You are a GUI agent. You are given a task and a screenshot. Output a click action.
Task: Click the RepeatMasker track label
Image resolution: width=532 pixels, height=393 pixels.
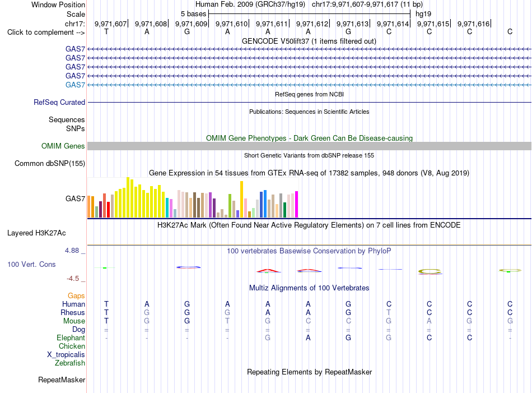click(x=62, y=380)
